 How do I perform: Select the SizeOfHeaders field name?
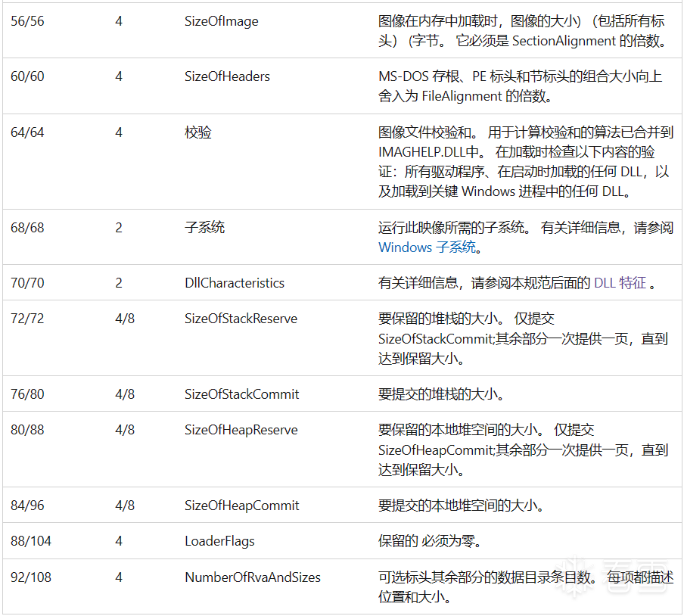[x=227, y=76]
